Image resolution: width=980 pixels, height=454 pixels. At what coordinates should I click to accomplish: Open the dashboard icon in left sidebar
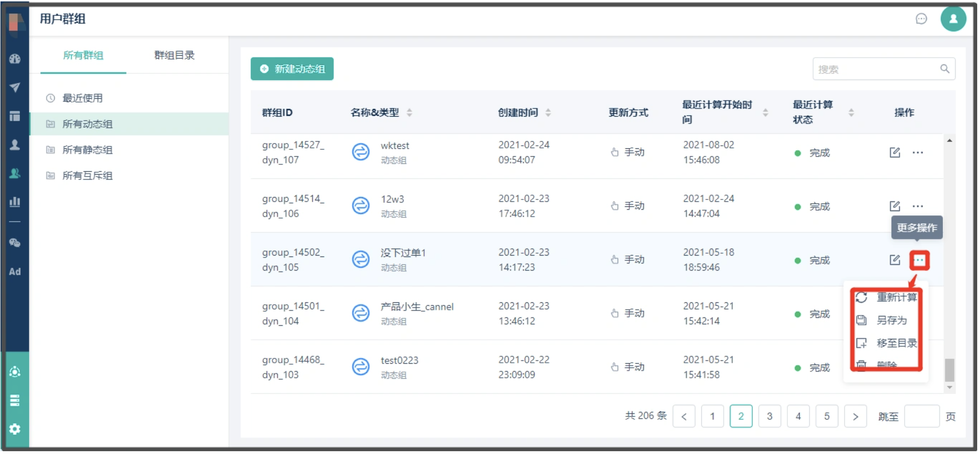pyautogui.click(x=15, y=59)
